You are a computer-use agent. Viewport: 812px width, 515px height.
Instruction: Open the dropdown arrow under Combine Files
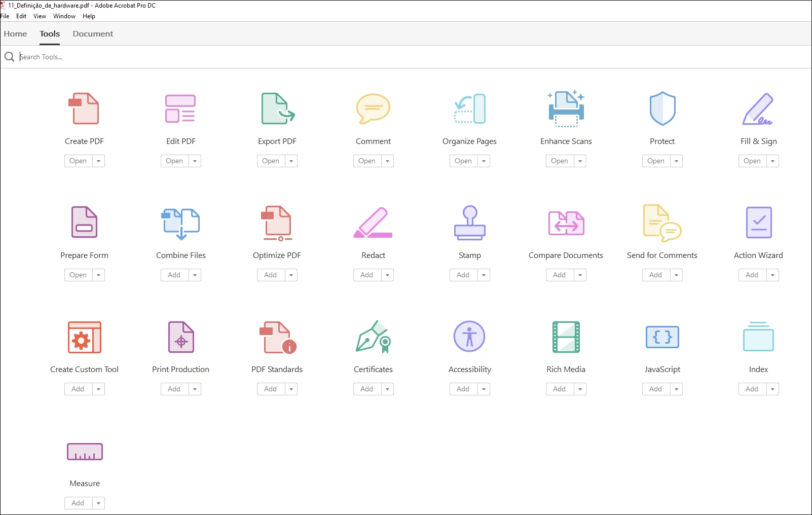click(x=195, y=275)
